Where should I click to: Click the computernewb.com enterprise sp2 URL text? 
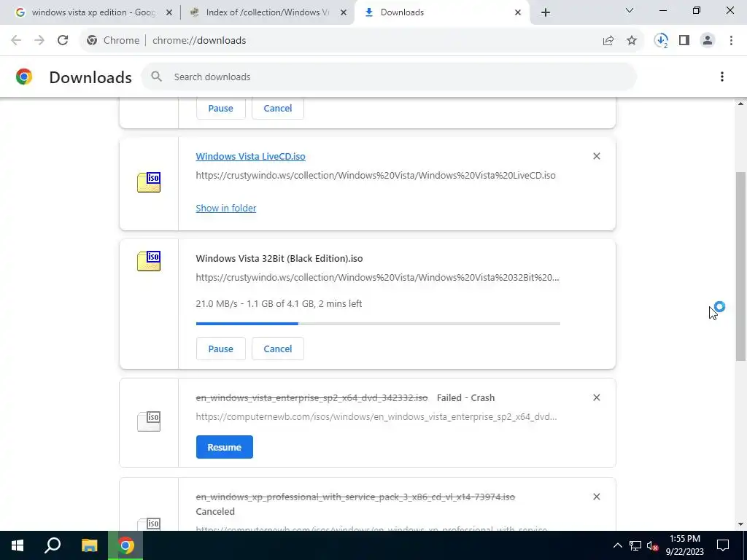(x=376, y=416)
